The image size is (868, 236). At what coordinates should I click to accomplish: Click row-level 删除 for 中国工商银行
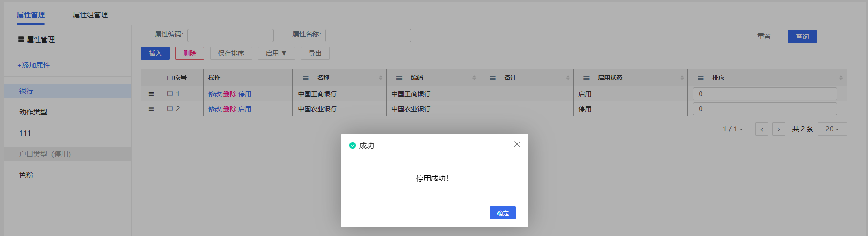230,94
